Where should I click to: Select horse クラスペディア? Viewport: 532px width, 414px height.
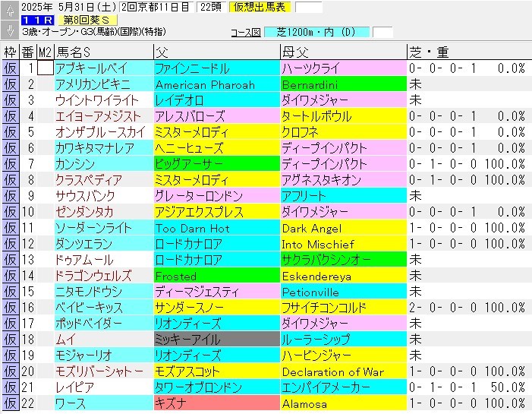pyautogui.click(x=104, y=180)
